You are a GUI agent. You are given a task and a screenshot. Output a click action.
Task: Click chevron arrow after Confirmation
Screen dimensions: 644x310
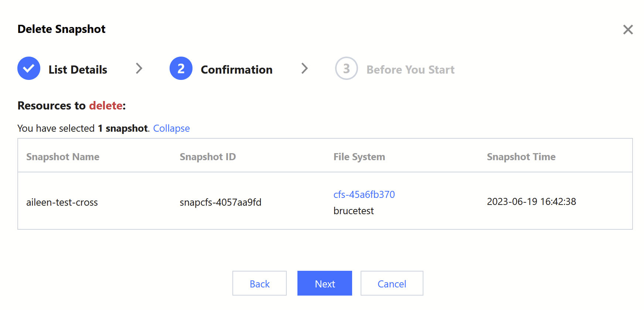click(x=304, y=68)
